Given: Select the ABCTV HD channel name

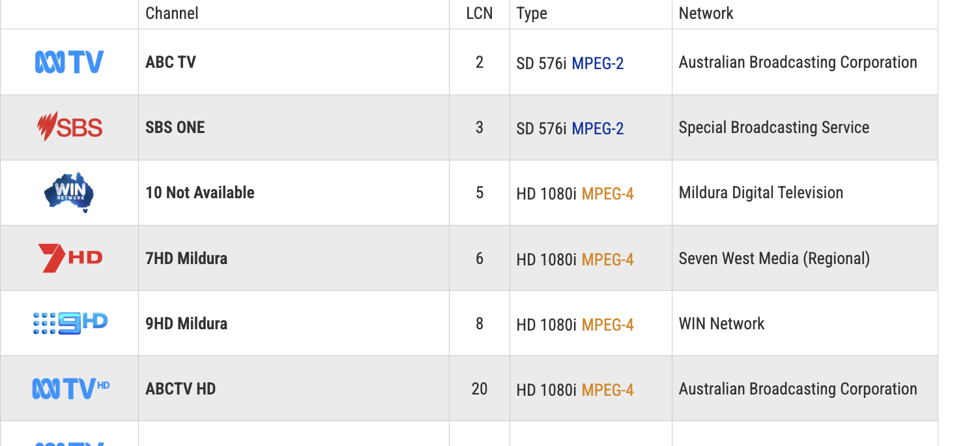Looking at the screenshot, I should [180, 389].
